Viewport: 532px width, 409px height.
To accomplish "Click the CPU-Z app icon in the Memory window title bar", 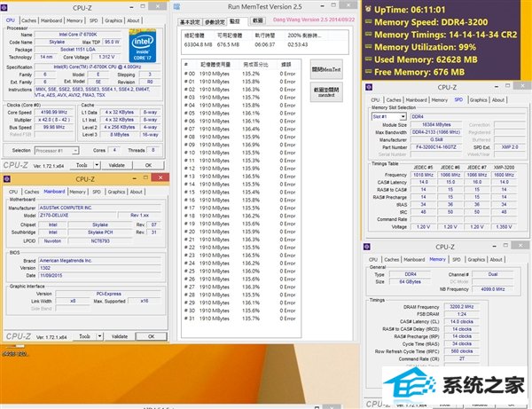I will [x=367, y=247].
